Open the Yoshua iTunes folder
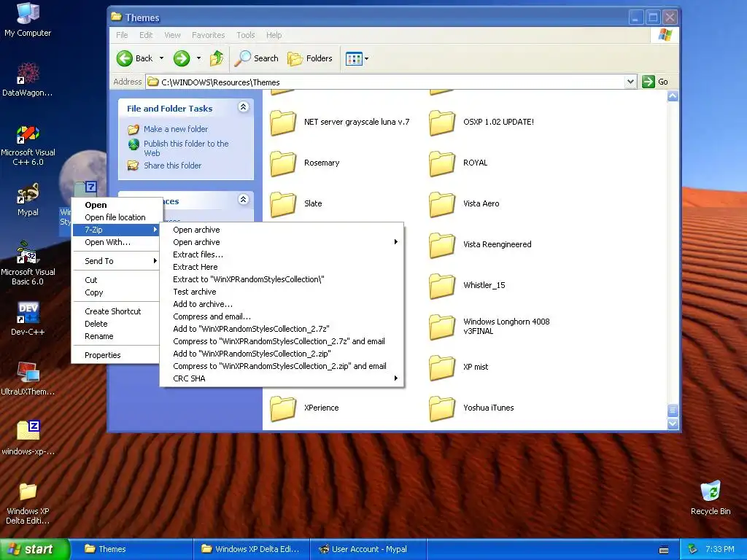Viewport: 747px width, 560px height. [x=472, y=408]
